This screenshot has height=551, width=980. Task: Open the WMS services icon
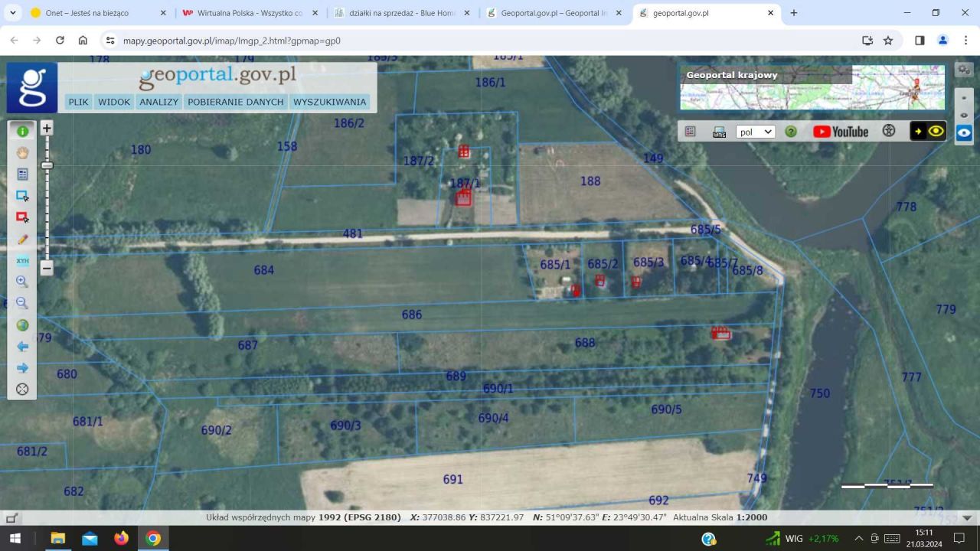[718, 132]
